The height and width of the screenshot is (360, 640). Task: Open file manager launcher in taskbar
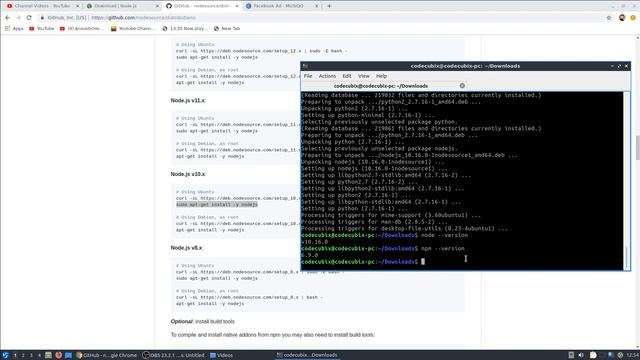pyautogui.click(x=48, y=355)
